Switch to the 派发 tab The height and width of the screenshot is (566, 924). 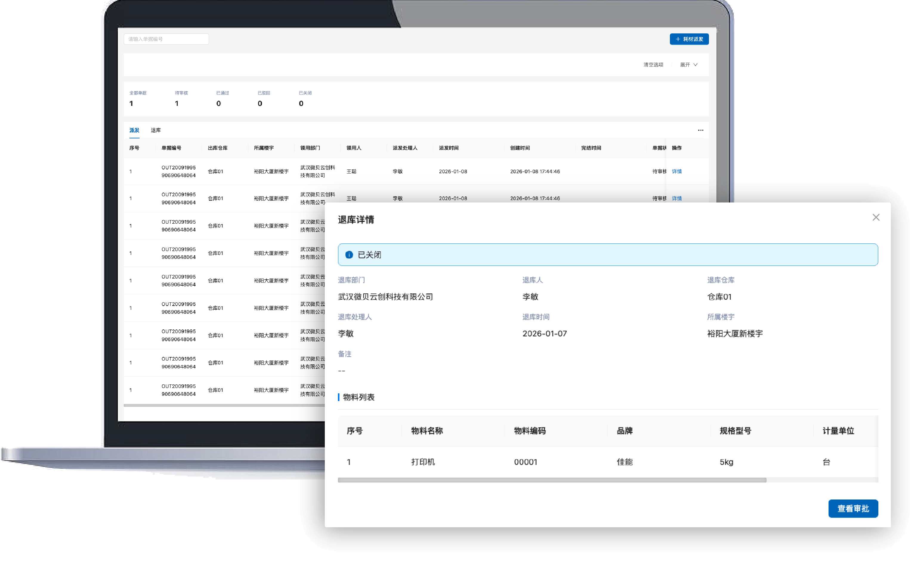[134, 130]
